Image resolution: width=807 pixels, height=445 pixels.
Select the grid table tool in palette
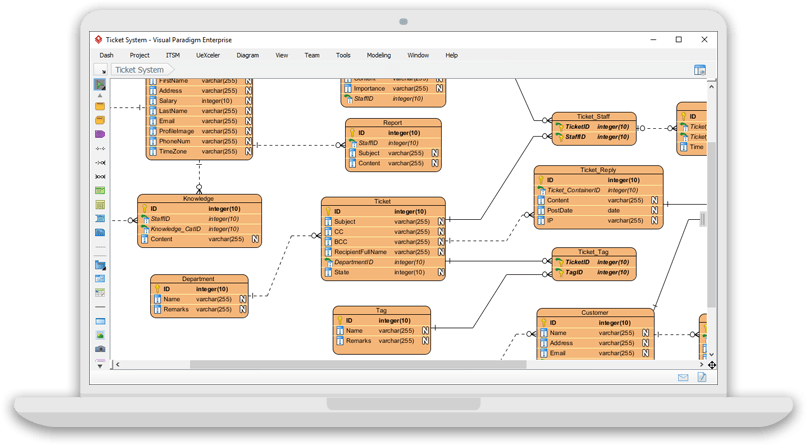[x=100, y=293]
